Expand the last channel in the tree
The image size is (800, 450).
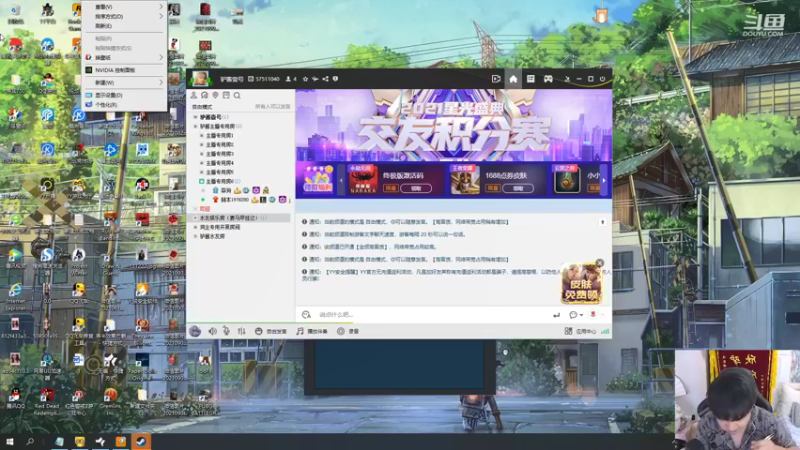(195, 236)
